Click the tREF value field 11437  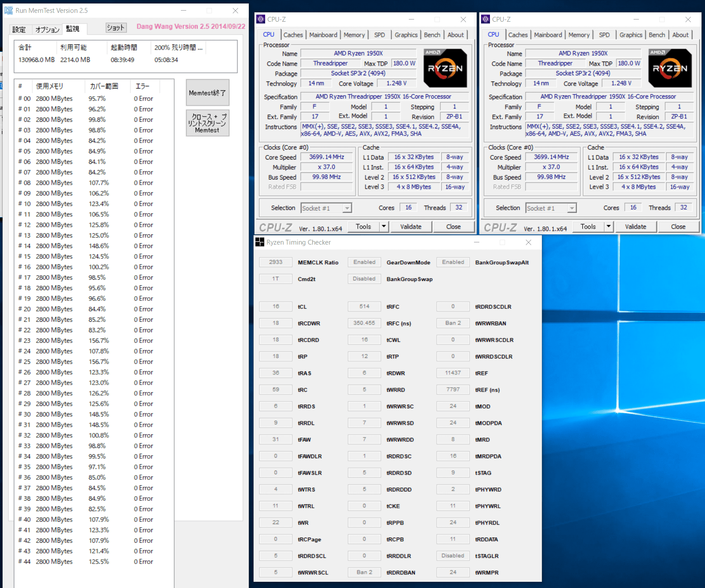click(x=453, y=373)
